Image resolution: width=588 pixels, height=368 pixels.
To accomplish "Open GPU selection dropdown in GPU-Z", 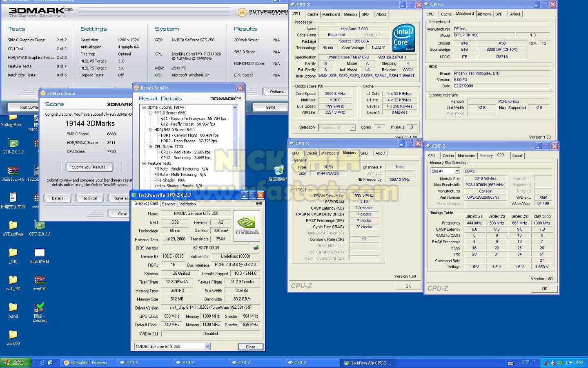I will click(x=207, y=346).
